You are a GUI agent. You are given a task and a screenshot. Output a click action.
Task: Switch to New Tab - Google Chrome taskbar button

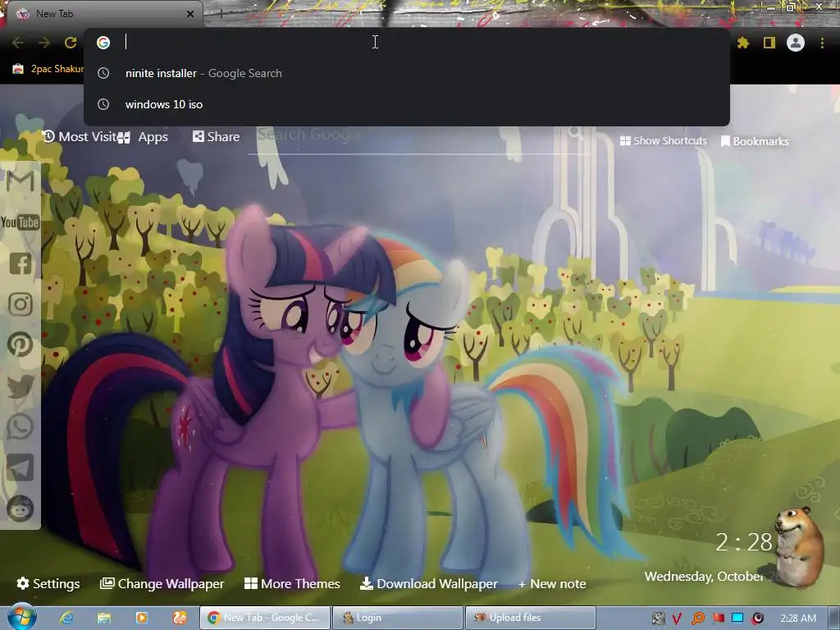(x=265, y=618)
